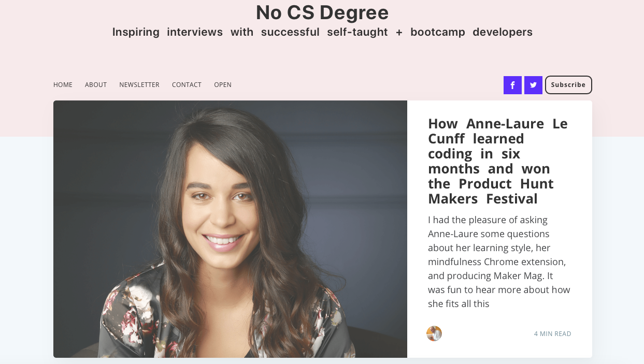Select the No CS Degree site logo
This screenshot has width=644, height=364.
[x=322, y=12]
